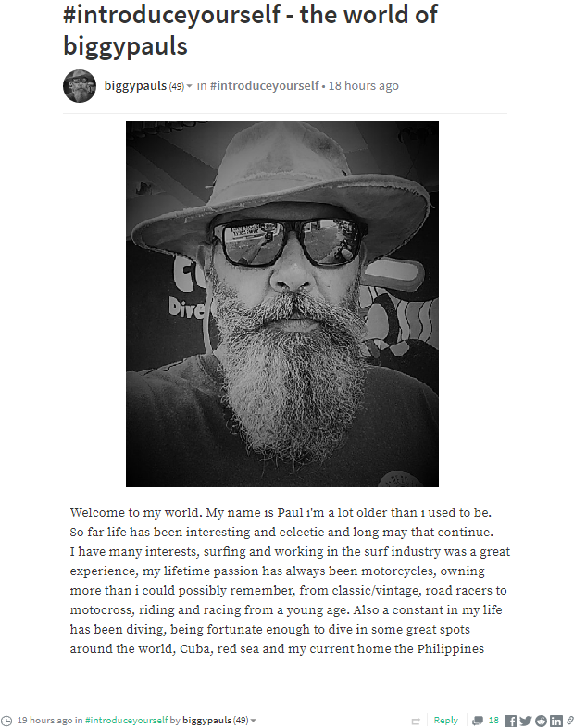Click the clock icon in the footer
Viewport: 574px width, 728px height.
[7, 721]
